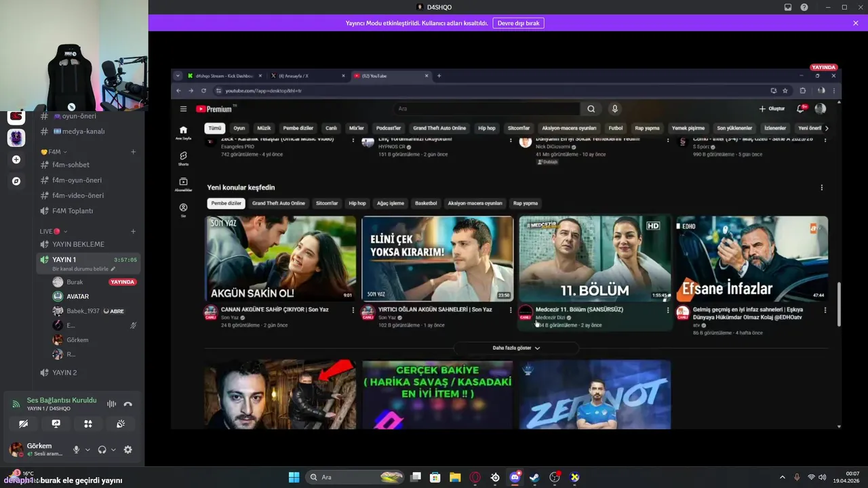Turn on the camera in voice panel

tap(24, 424)
